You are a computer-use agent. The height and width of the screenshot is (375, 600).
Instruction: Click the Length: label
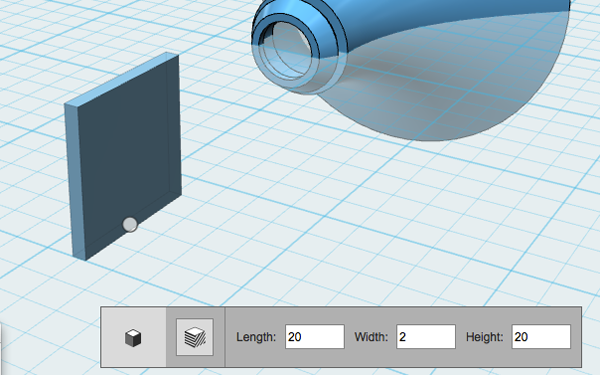[256, 337]
